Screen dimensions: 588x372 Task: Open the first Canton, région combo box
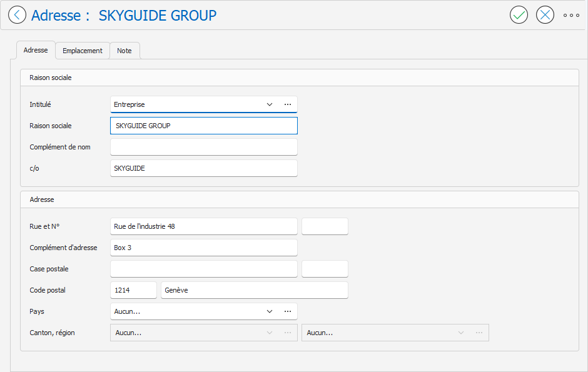(204, 333)
